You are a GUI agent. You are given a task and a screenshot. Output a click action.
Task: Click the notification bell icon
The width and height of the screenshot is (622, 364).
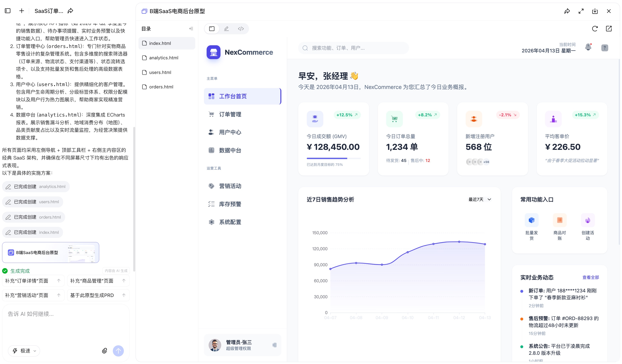(588, 47)
